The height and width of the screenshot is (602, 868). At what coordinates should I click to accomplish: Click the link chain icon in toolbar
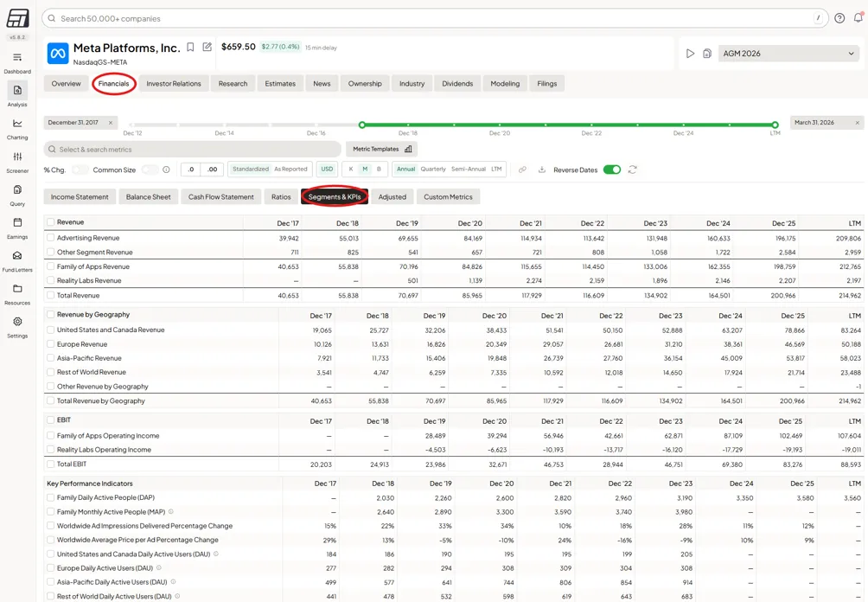click(522, 170)
